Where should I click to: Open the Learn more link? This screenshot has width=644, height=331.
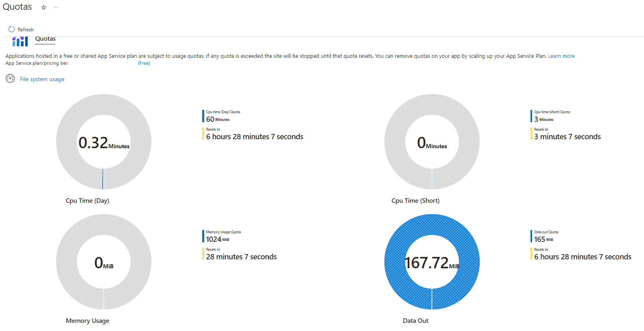coord(561,56)
